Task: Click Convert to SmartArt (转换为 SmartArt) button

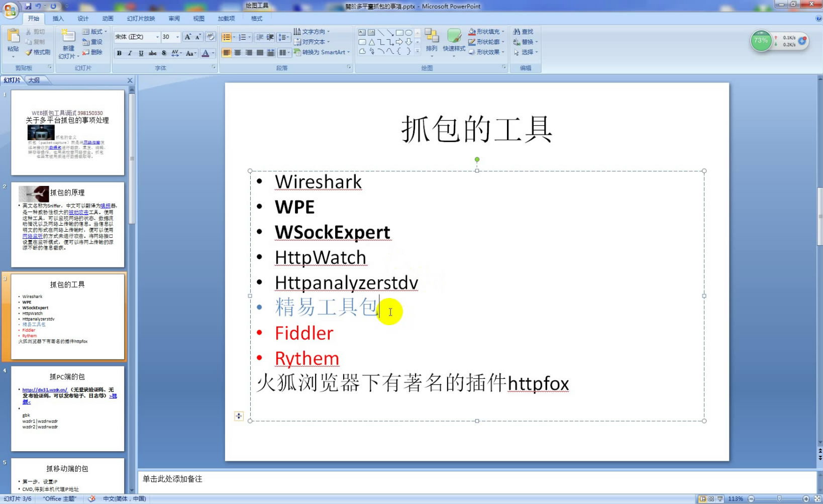Action: pyautogui.click(x=322, y=52)
